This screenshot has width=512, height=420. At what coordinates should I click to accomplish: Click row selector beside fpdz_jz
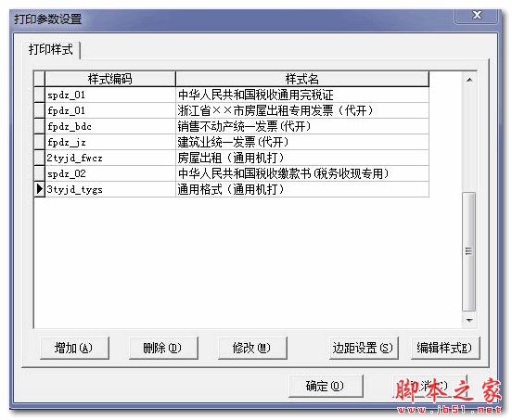(x=40, y=142)
